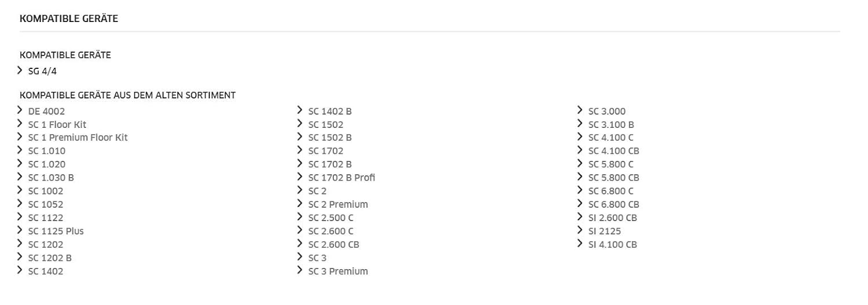Open the SI 2.600 CB device link
Image resolution: width=868 pixels, height=305 pixels.
612,218
